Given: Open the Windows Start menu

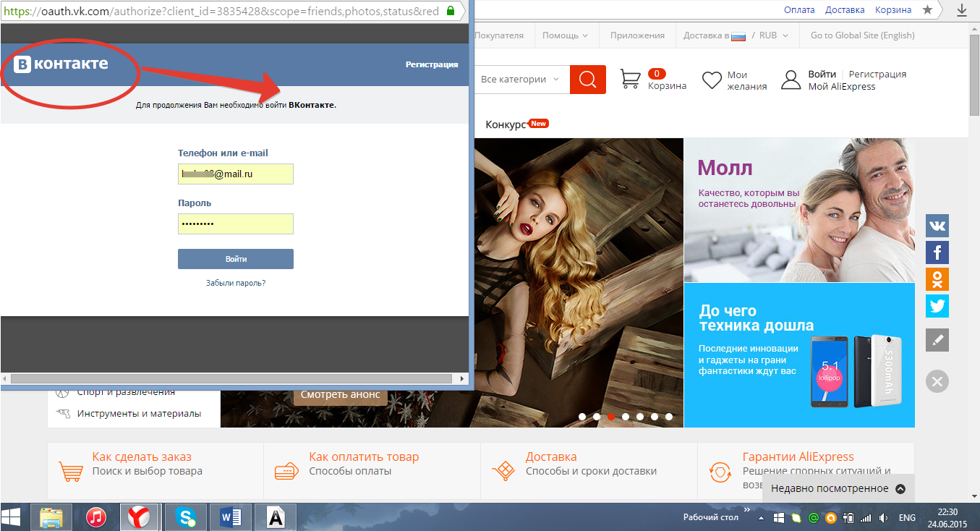Looking at the screenshot, I should pyautogui.click(x=11, y=517).
